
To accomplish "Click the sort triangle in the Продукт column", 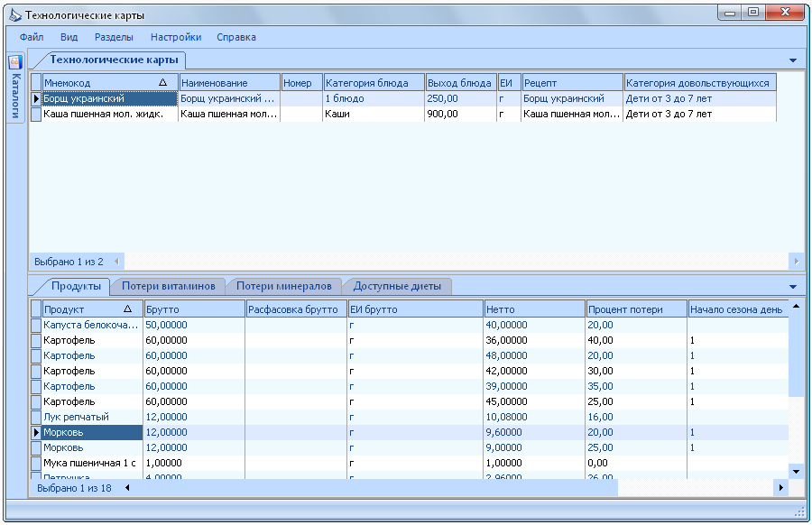I will pyautogui.click(x=127, y=309).
